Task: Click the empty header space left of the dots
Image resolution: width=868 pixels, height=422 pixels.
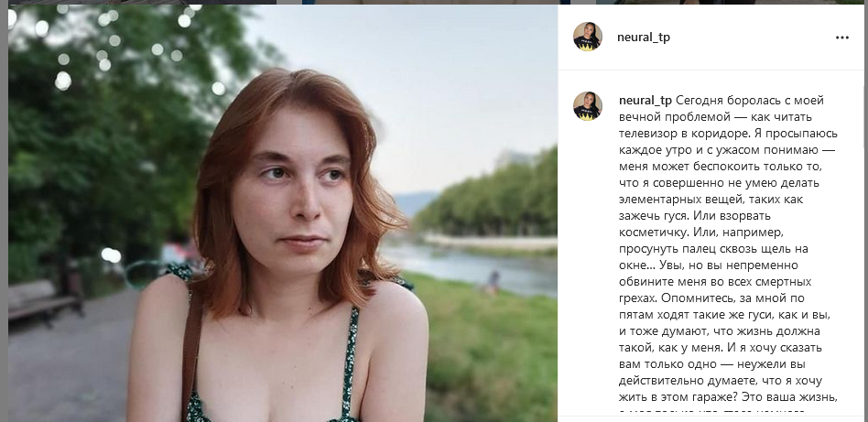Action: [751, 38]
